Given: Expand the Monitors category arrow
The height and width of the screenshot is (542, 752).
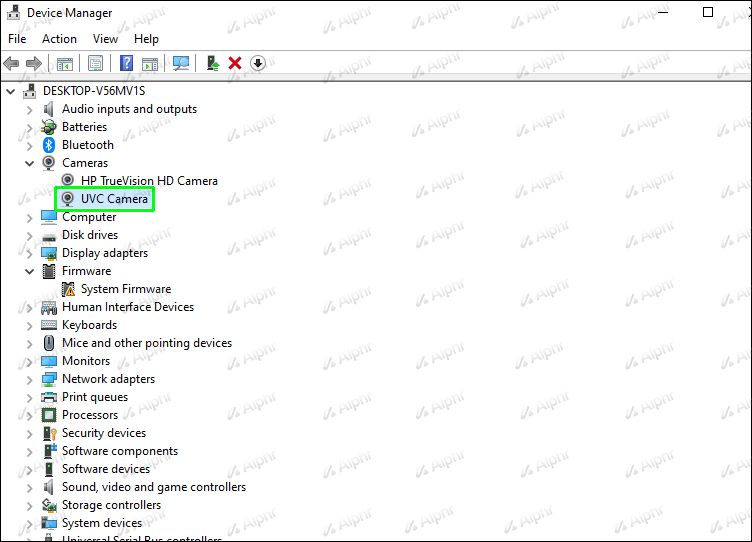Looking at the screenshot, I should [x=30, y=362].
